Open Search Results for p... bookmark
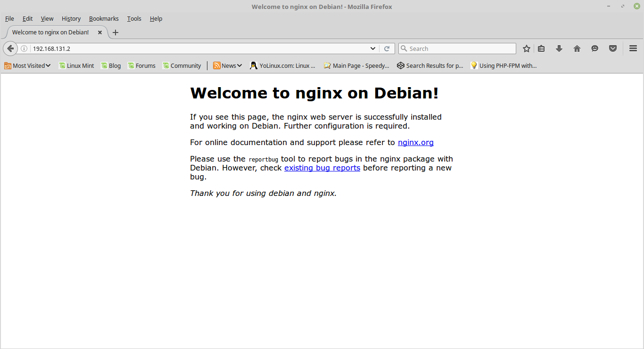 click(x=430, y=65)
